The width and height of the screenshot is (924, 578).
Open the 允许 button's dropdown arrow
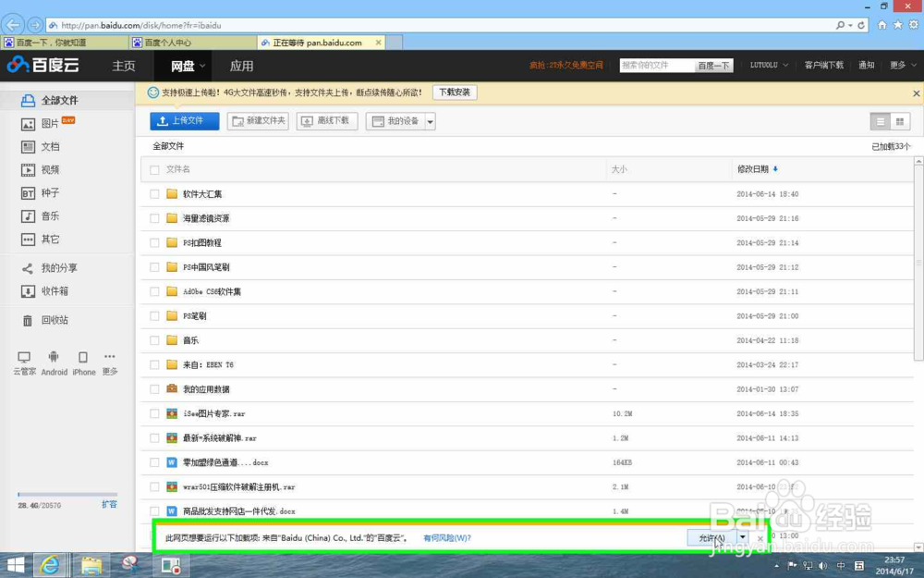[743, 536]
